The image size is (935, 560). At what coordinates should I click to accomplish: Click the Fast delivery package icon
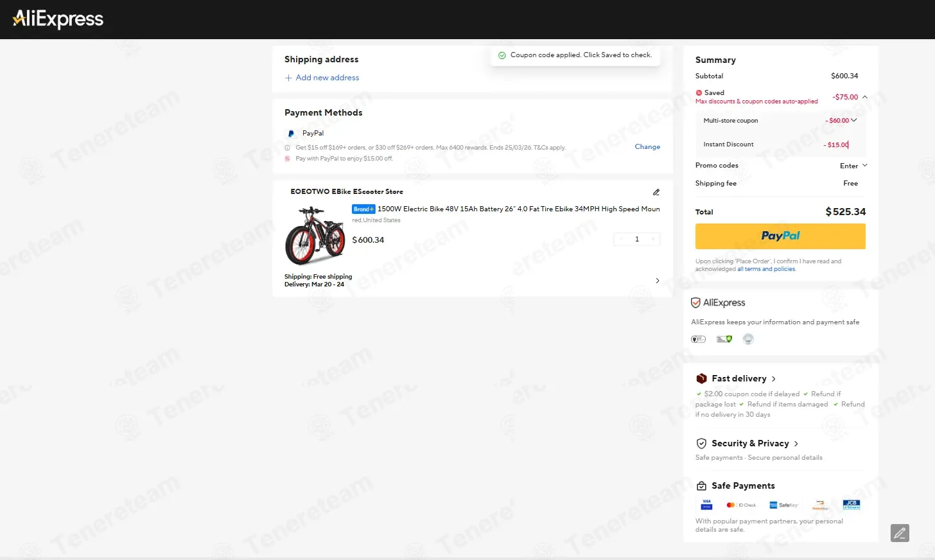point(701,379)
